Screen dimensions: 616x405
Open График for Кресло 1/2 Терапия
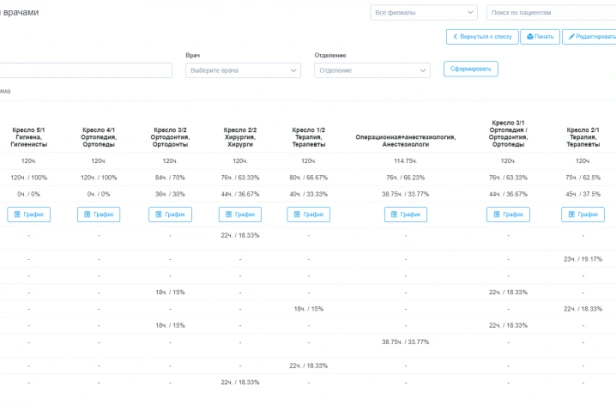(308, 214)
